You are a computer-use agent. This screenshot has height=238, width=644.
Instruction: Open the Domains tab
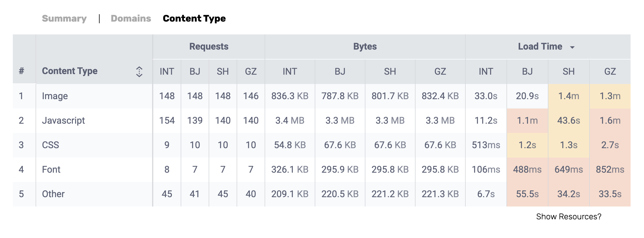pos(131,18)
